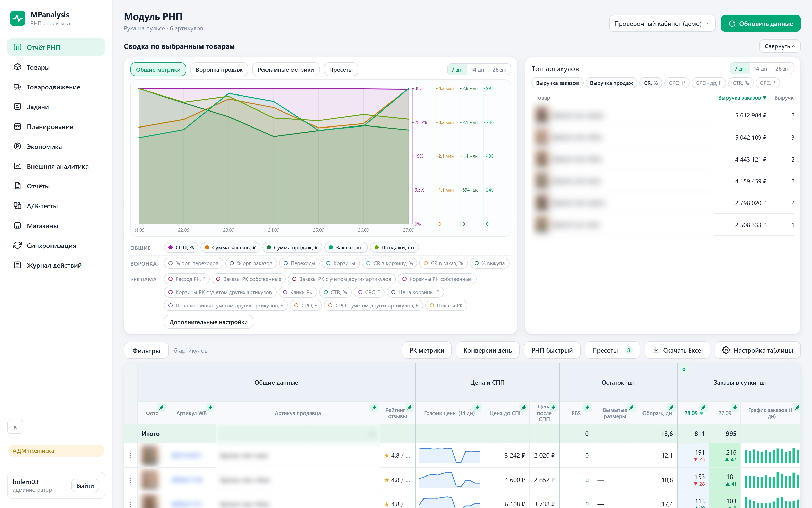The width and height of the screenshot is (812, 508).
Task: Enable the Переходы funnel metric
Action: tap(299, 263)
